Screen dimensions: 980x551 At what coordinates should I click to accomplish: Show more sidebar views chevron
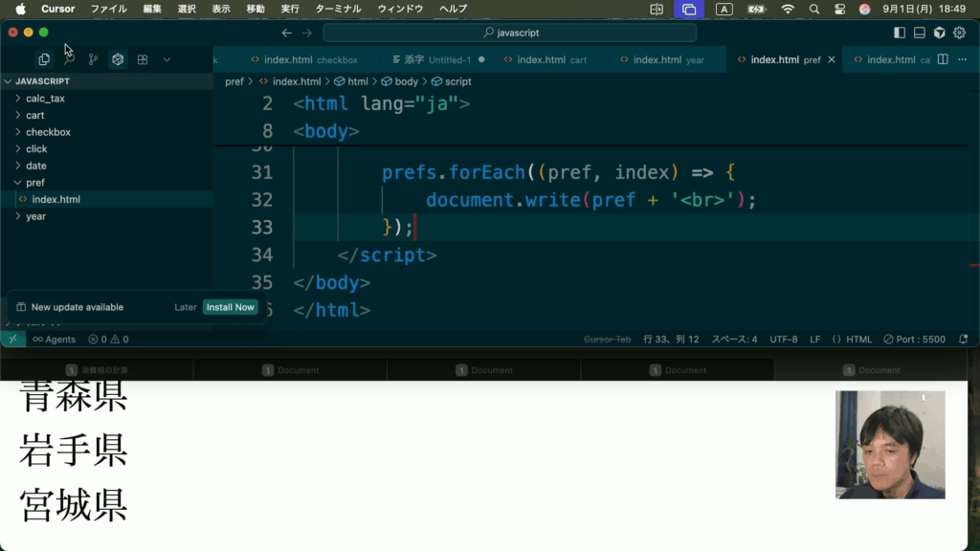(x=167, y=59)
